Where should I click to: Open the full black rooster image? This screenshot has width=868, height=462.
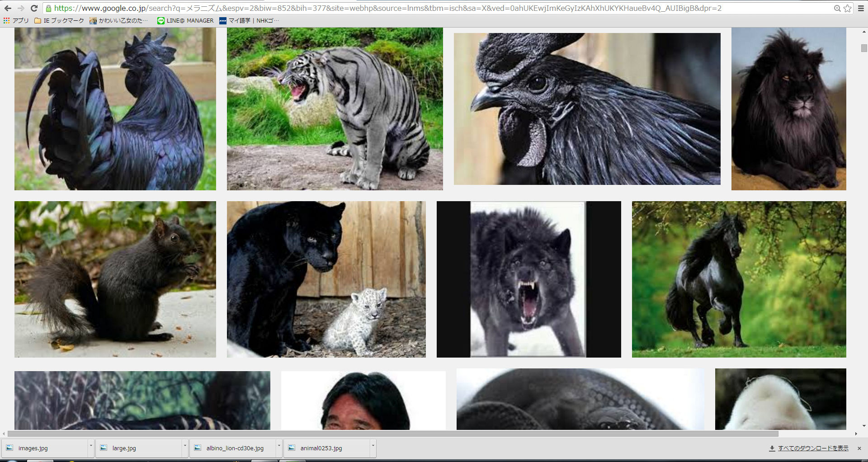tap(115, 109)
